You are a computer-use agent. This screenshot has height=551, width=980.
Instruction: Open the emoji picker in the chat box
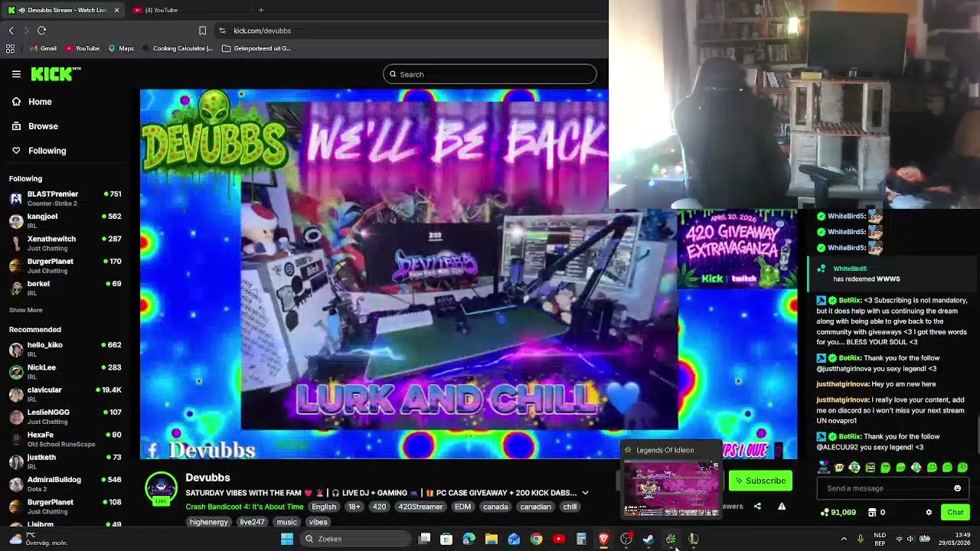[x=957, y=488]
